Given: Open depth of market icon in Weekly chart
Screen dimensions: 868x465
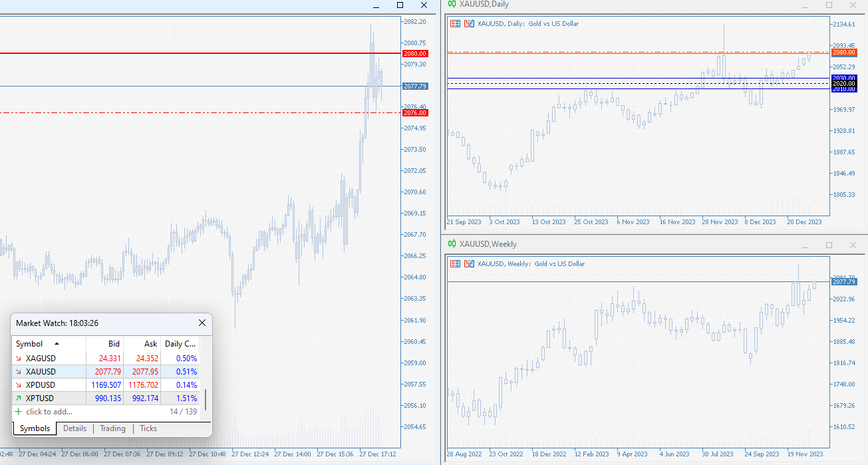Looking at the screenshot, I should (469, 264).
